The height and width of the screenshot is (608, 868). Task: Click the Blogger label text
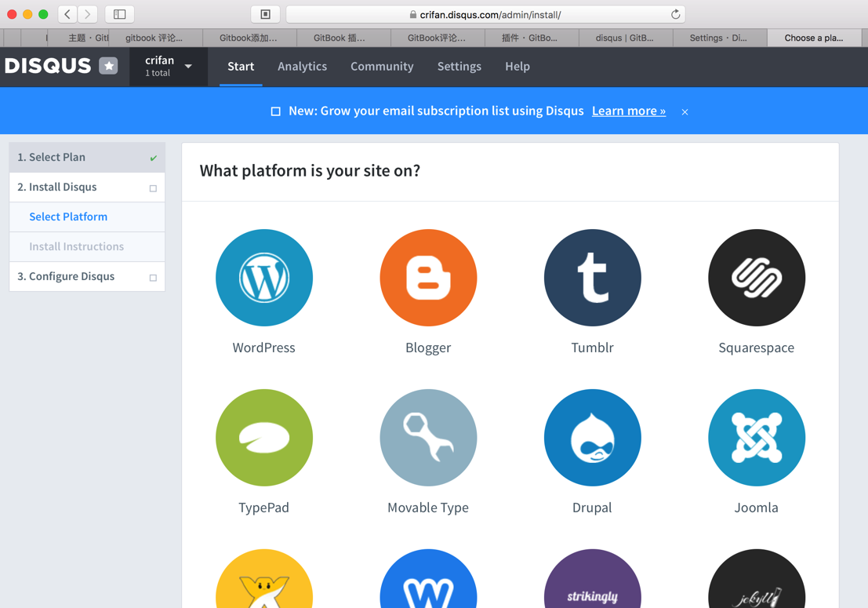[428, 348]
